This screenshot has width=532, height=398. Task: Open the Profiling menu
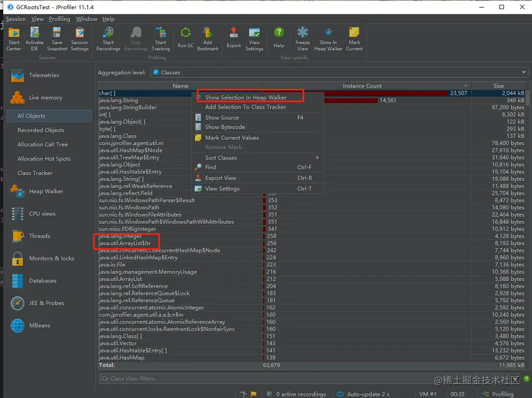click(59, 19)
